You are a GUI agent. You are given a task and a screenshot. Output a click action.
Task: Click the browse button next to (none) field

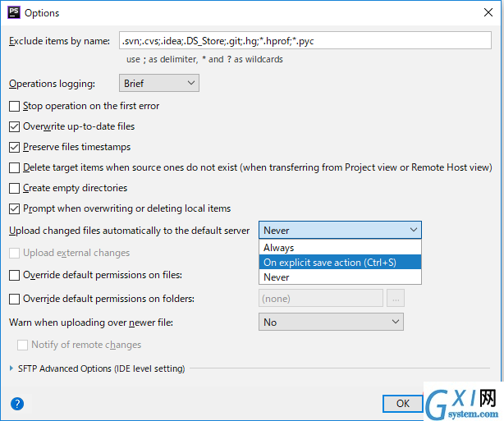(396, 298)
